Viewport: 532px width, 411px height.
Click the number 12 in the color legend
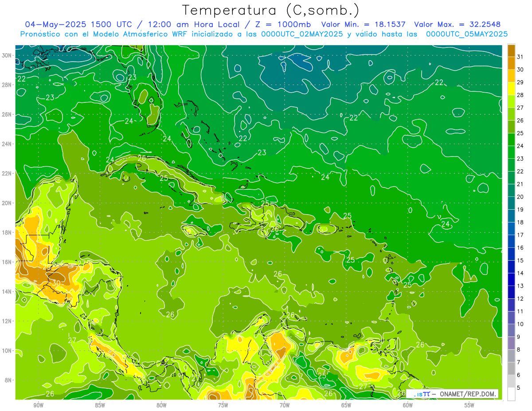[520, 299]
